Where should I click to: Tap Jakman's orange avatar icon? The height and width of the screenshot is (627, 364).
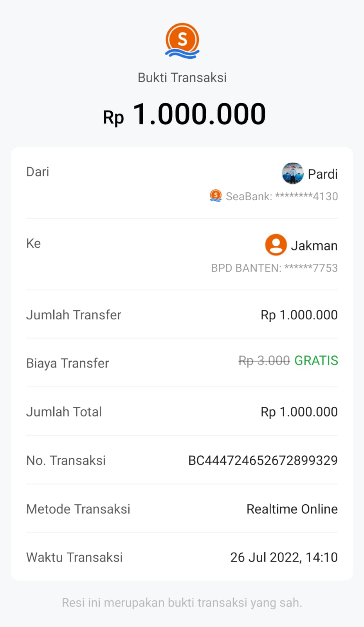pos(276,245)
